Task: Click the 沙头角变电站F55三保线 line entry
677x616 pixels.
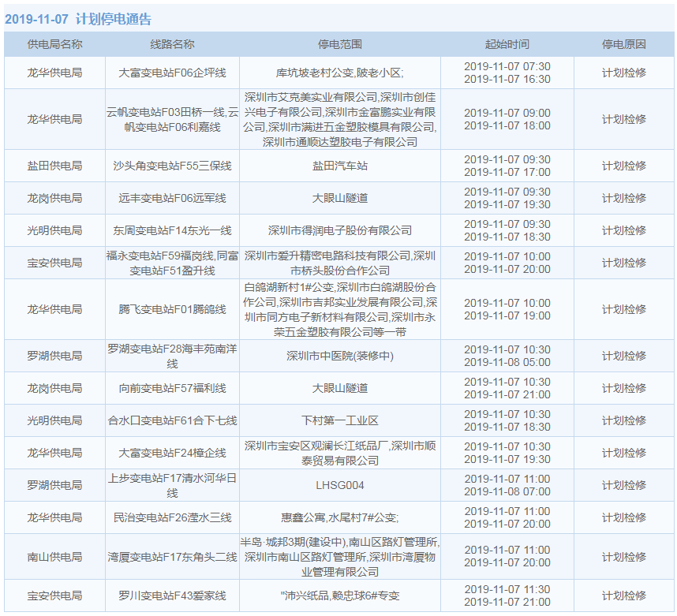Action: coord(172,166)
